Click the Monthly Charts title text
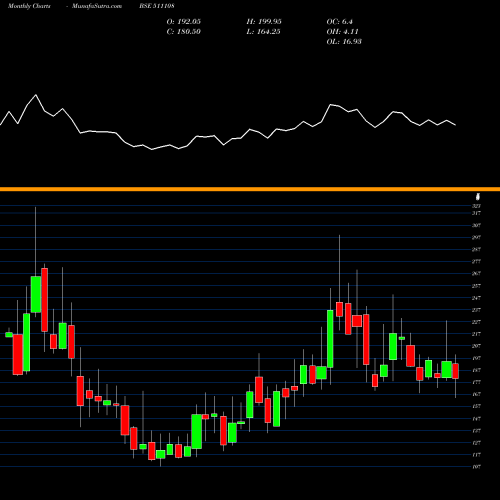500x500 pixels. click(x=29, y=6)
